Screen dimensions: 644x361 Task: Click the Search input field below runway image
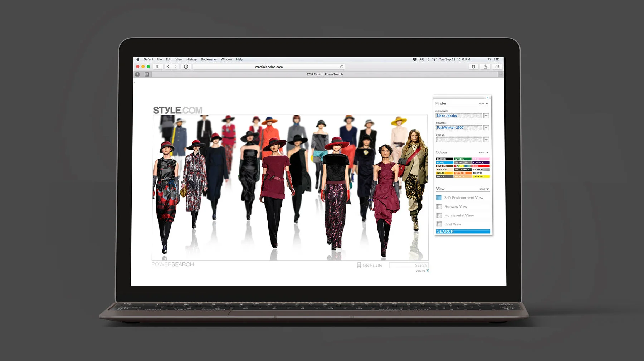pyautogui.click(x=409, y=265)
